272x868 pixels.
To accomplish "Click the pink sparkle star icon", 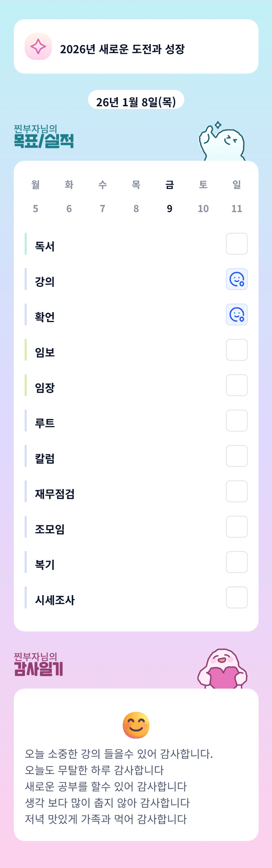I will 38,46.
